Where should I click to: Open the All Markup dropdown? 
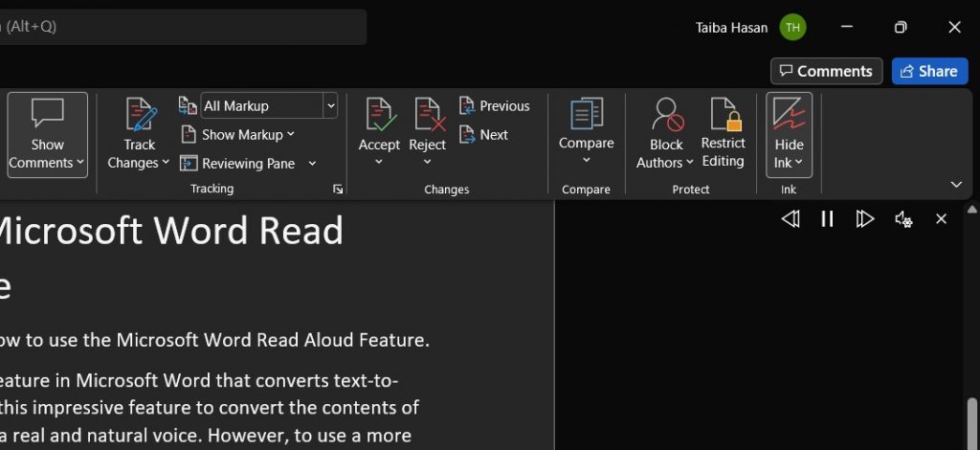tap(330, 106)
